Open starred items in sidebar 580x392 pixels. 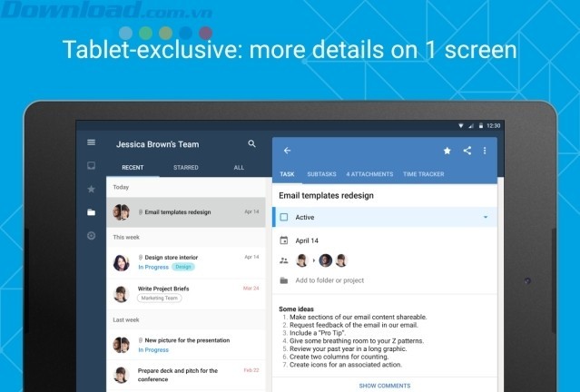pos(91,189)
